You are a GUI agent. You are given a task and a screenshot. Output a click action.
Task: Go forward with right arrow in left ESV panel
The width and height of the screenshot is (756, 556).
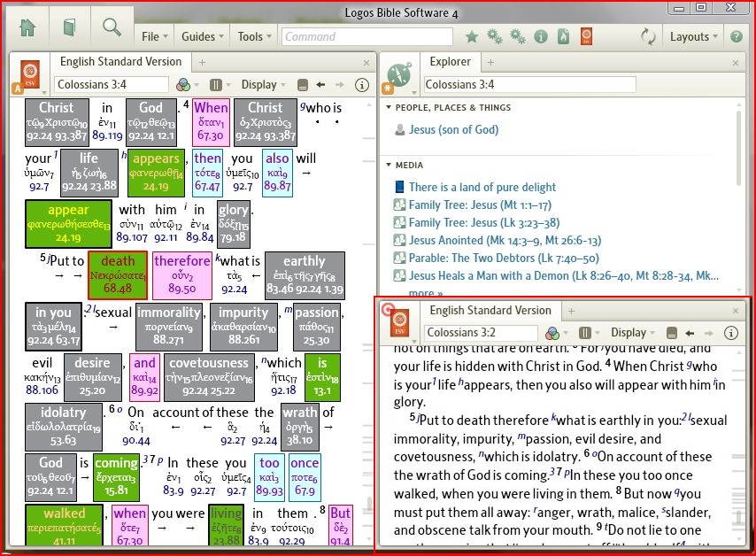tap(340, 85)
